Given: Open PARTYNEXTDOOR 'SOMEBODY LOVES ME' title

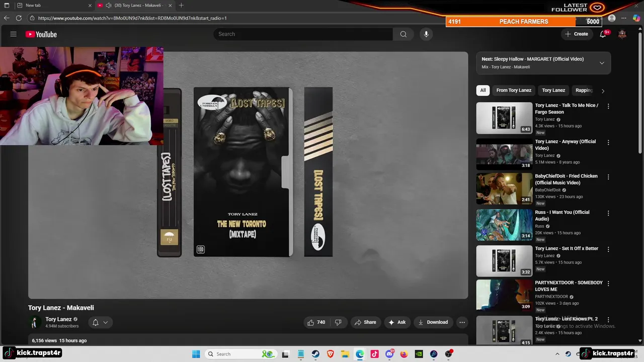Looking at the screenshot, I should [569, 286].
